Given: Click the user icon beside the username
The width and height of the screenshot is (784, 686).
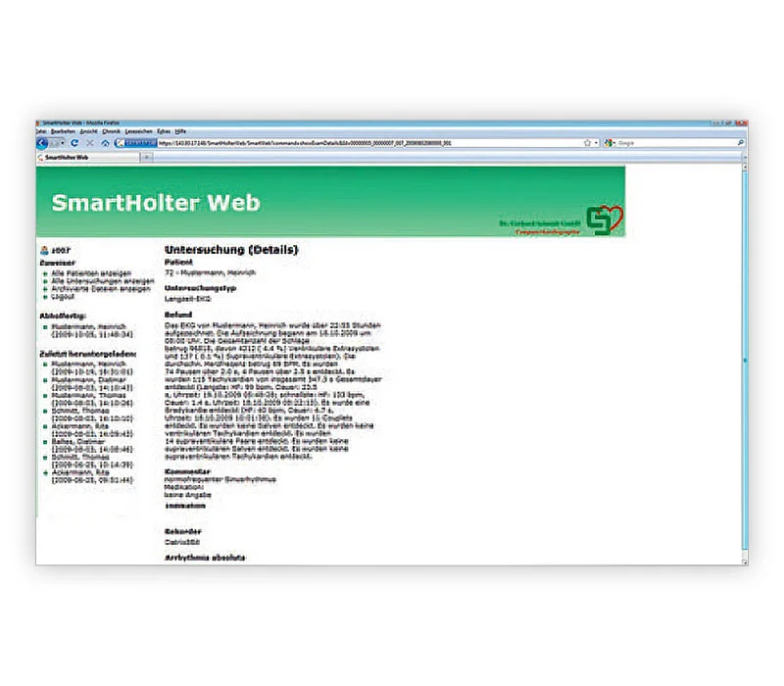Looking at the screenshot, I should pos(44,250).
